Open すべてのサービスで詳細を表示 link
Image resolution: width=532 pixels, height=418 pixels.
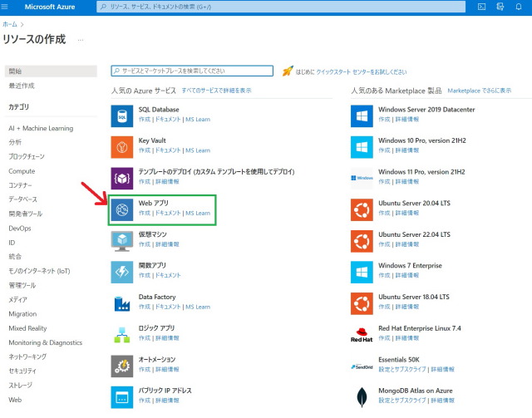(216, 91)
